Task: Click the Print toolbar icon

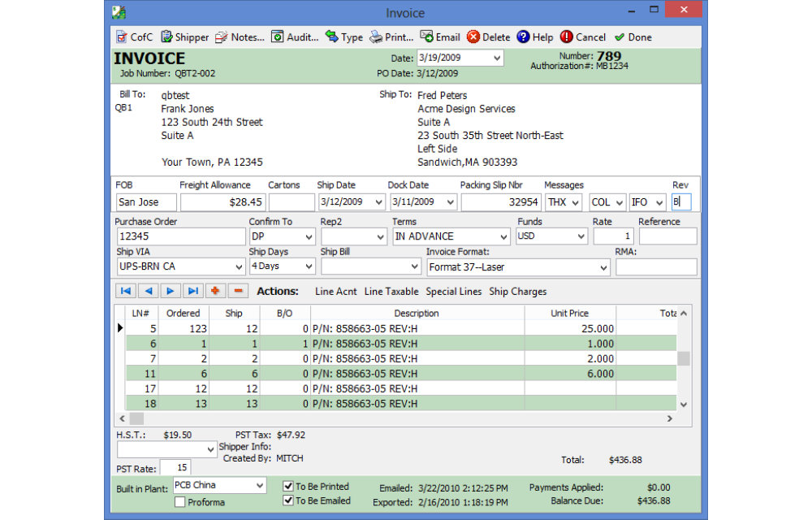Action: (377, 37)
